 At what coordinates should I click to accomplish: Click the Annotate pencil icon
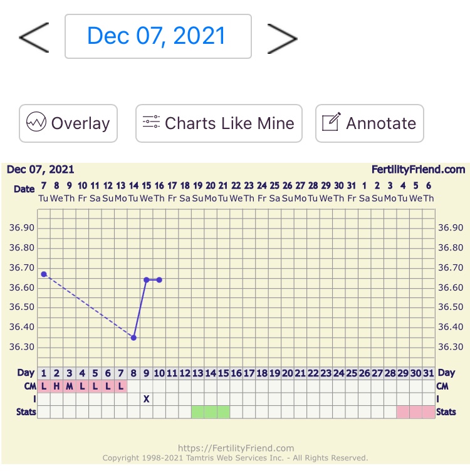pos(331,123)
